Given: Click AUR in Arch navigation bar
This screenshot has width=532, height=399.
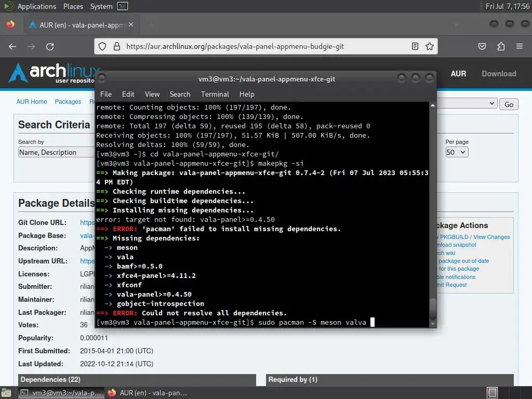Looking at the screenshot, I should (458, 74).
